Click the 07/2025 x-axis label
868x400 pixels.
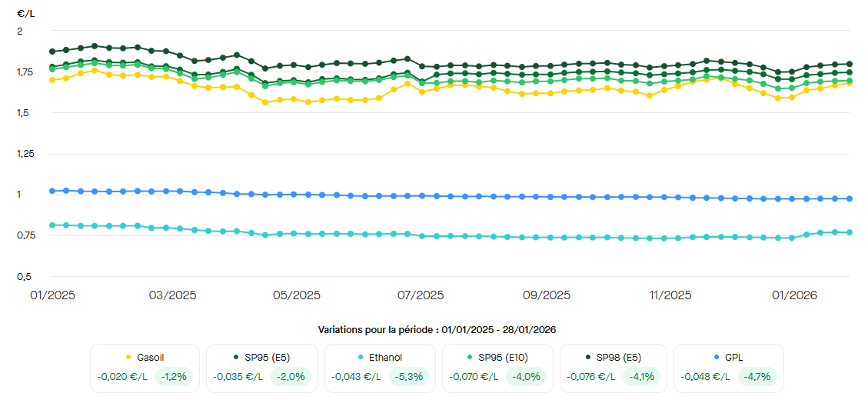[x=422, y=295]
